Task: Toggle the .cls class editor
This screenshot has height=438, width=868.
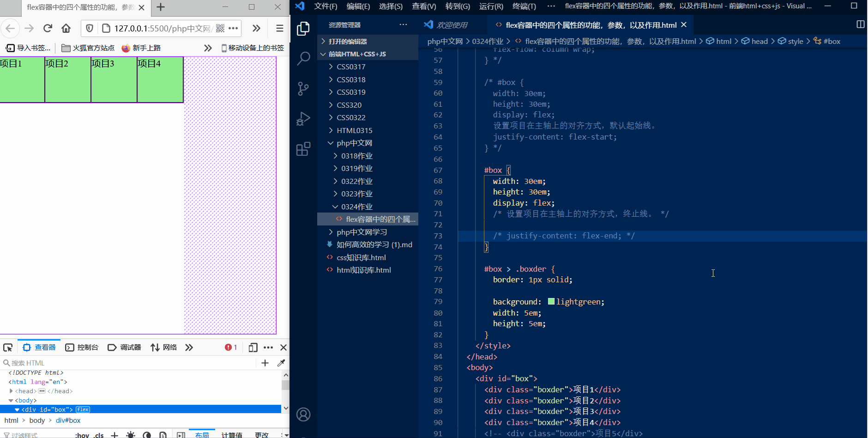Action: 99,434
